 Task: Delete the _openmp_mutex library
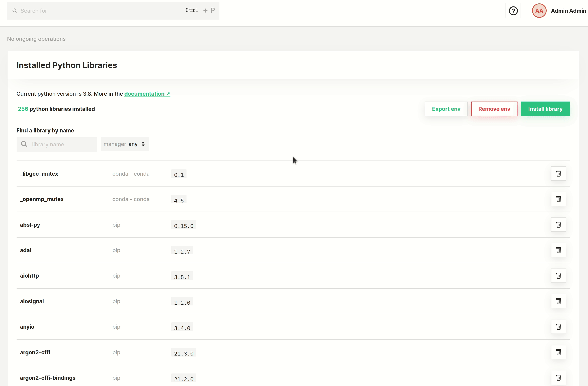(x=558, y=199)
